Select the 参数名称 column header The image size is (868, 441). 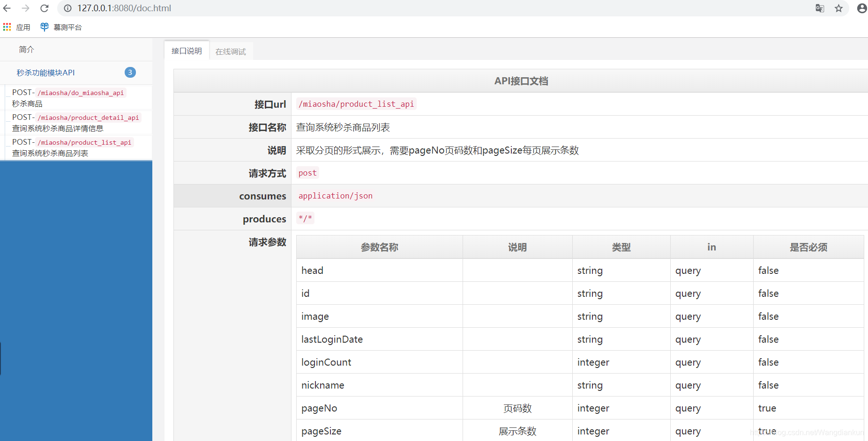coord(380,247)
